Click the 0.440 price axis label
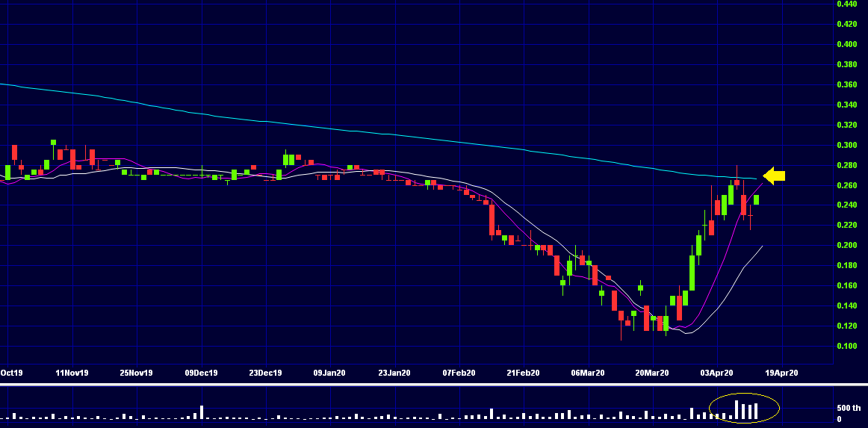The image size is (868, 428). [848, 4]
